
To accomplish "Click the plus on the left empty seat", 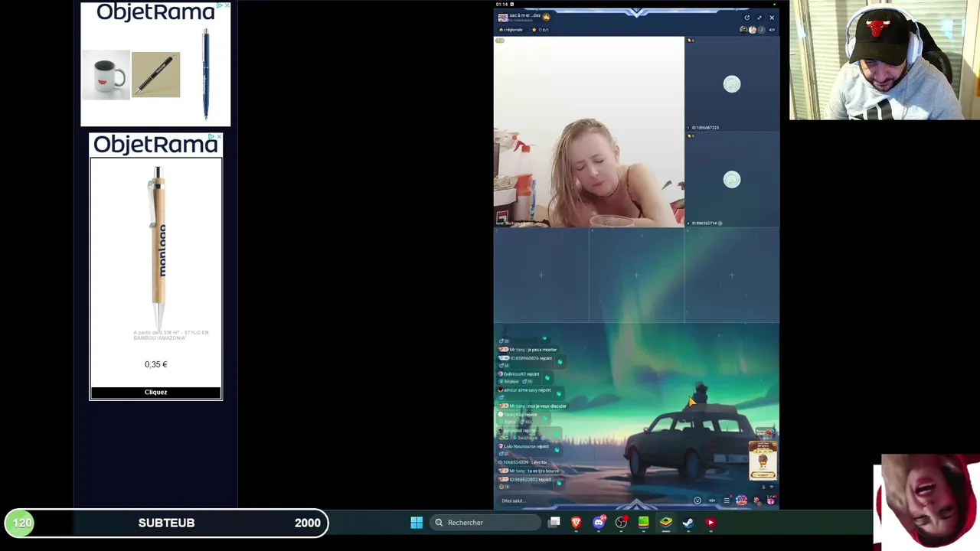I will click(541, 275).
